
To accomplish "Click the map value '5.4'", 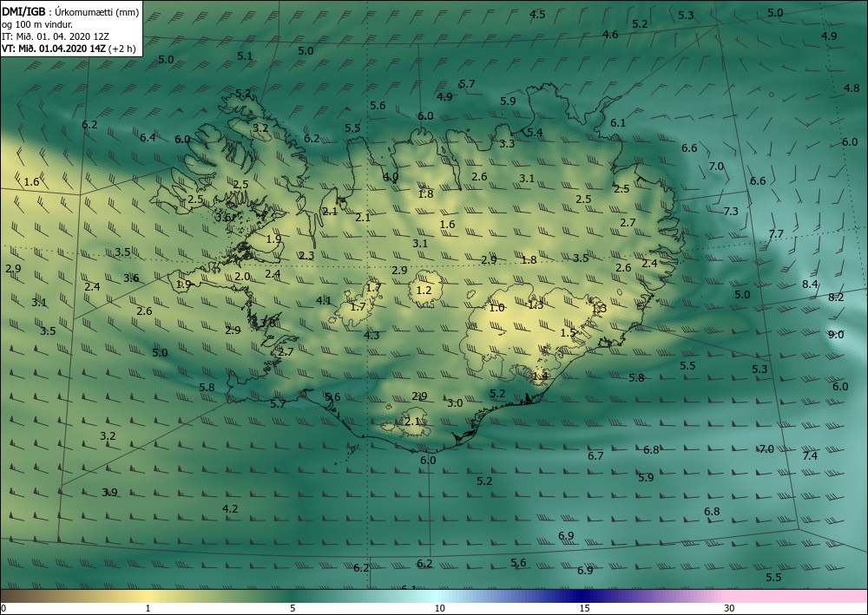I will tap(535, 132).
